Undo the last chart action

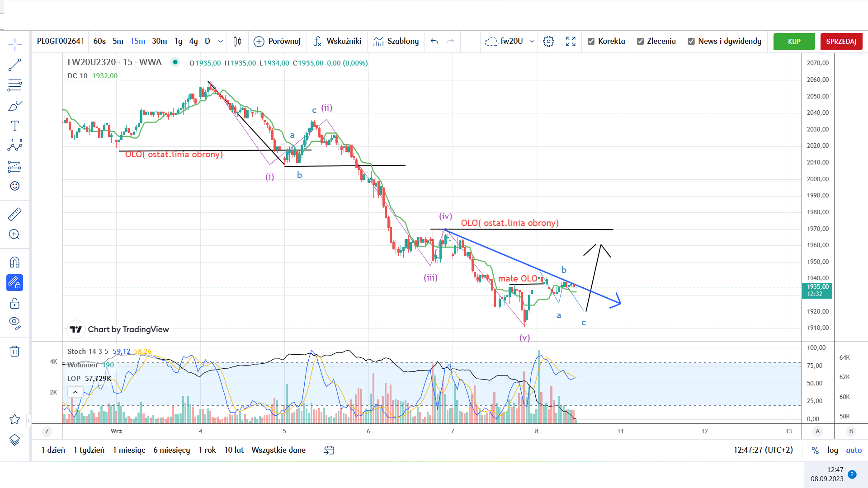point(434,42)
